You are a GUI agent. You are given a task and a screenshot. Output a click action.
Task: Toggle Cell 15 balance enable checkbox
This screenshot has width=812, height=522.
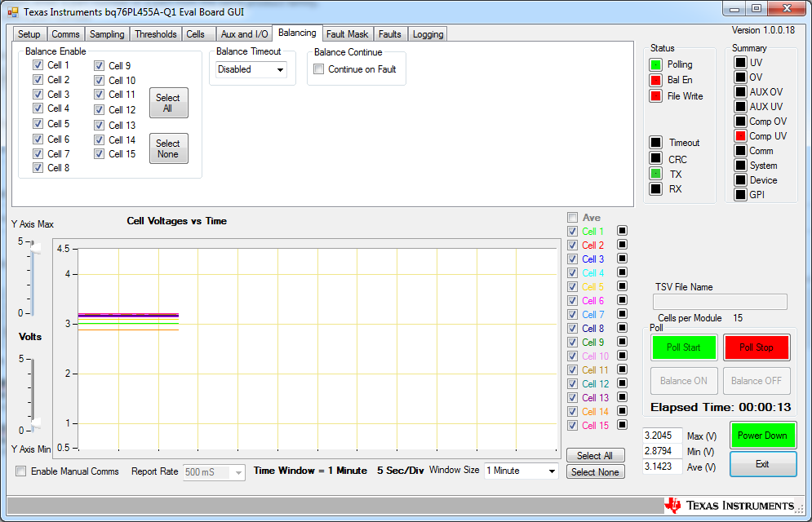(100, 153)
